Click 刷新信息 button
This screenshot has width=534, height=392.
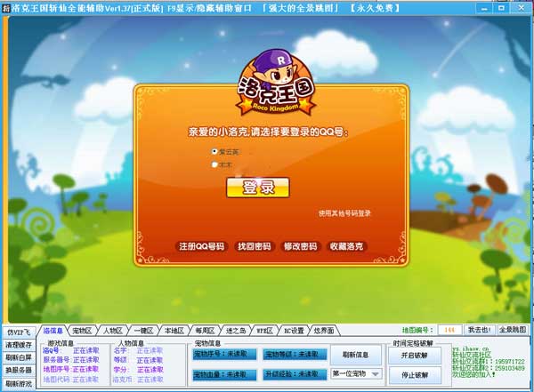click(355, 355)
